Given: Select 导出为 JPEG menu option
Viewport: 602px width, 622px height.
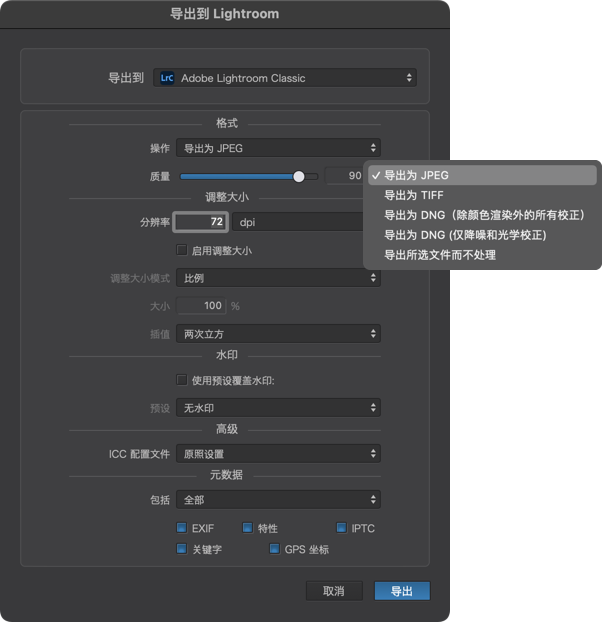Looking at the screenshot, I should (x=482, y=175).
